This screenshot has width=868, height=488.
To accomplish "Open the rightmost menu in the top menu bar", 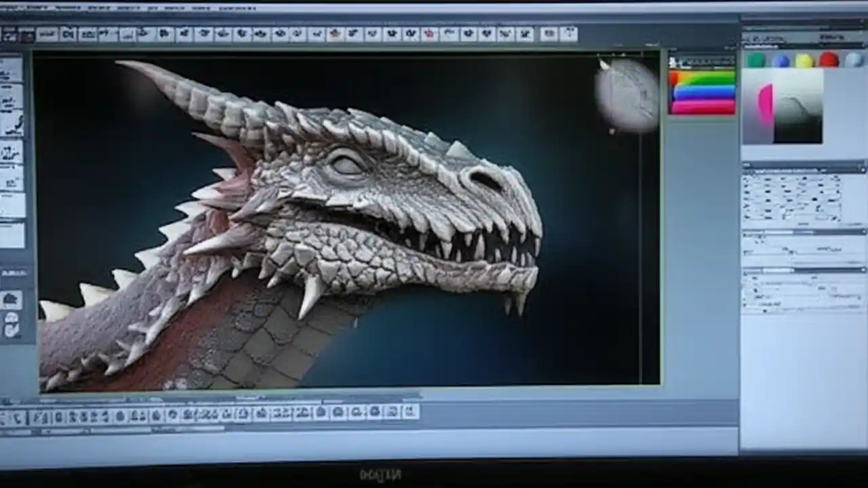I will [x=237, y=7].
